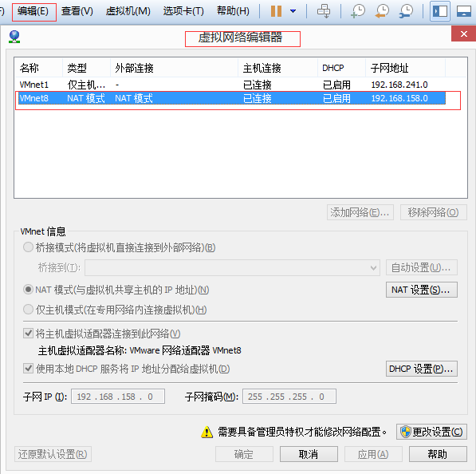Image resolution: width=476 pixels, height=474 pixels.
Task: Select the VMnet1 network row
Action: point(232,85)
